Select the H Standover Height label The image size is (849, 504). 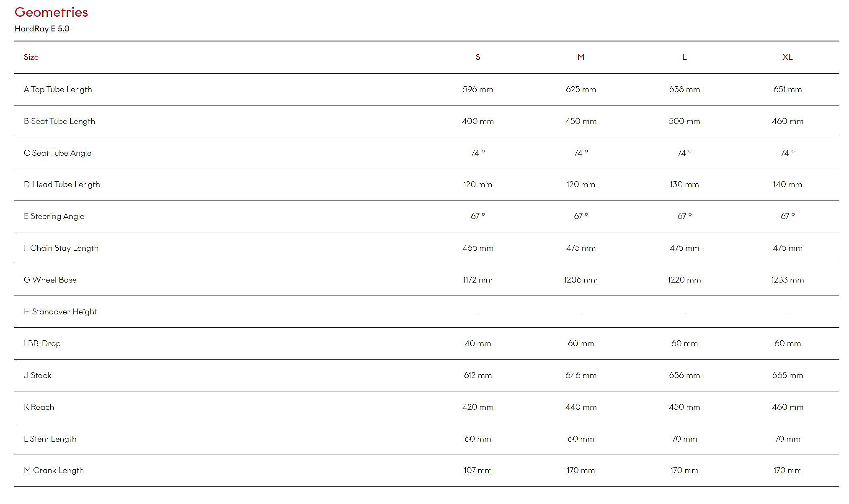pyautogui.click(x=60, y=311)
